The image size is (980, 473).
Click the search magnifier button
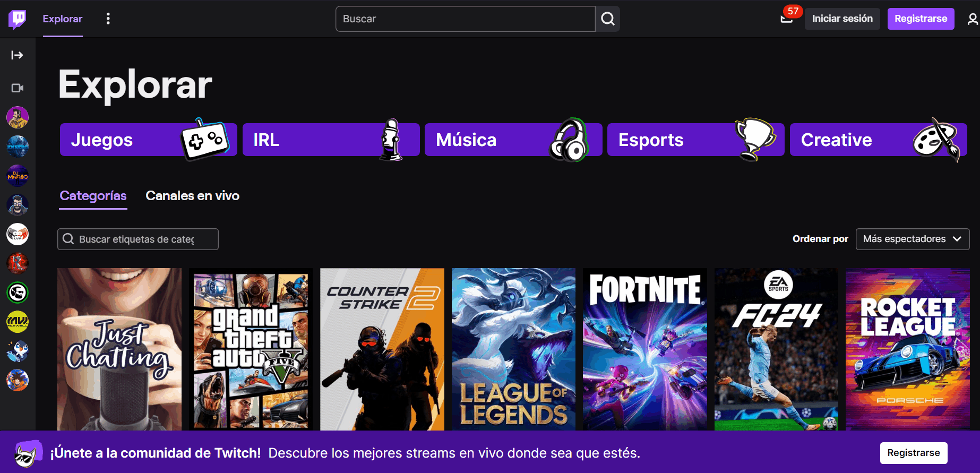pyautogui.click(x=607, y=19)
